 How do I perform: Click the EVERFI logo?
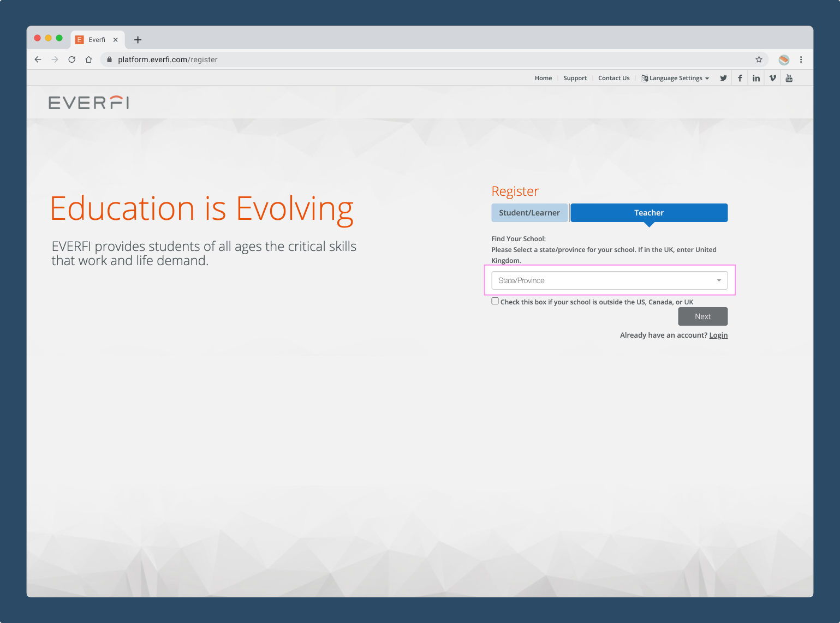(89, 103)
